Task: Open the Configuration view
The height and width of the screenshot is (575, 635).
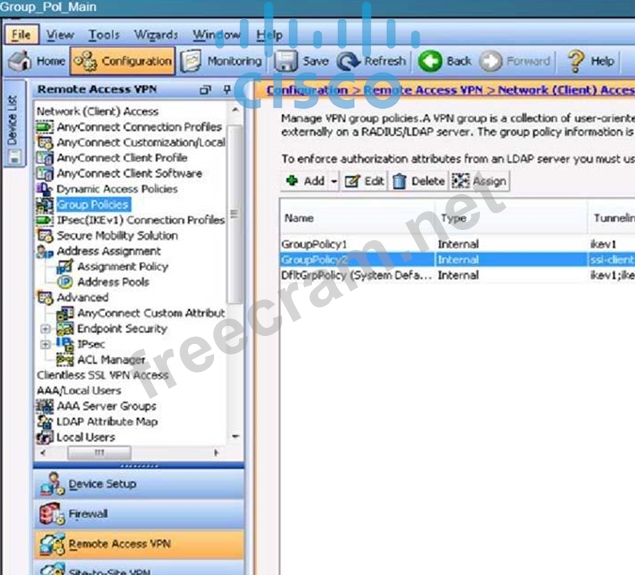Action: click(x=122, y=61)
